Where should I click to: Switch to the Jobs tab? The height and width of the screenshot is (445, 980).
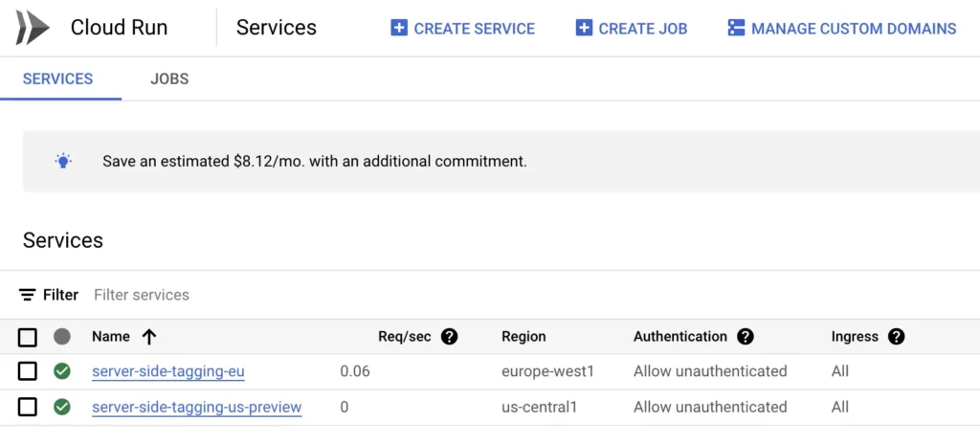[169, 78]
